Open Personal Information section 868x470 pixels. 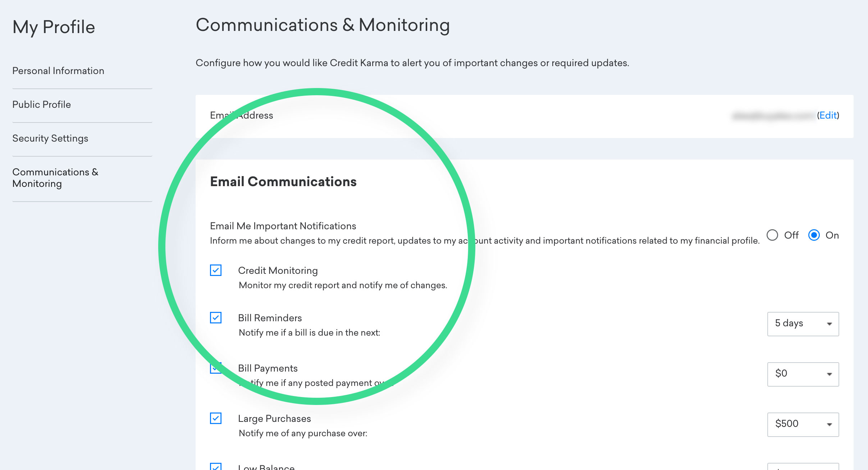click(58, 71)
